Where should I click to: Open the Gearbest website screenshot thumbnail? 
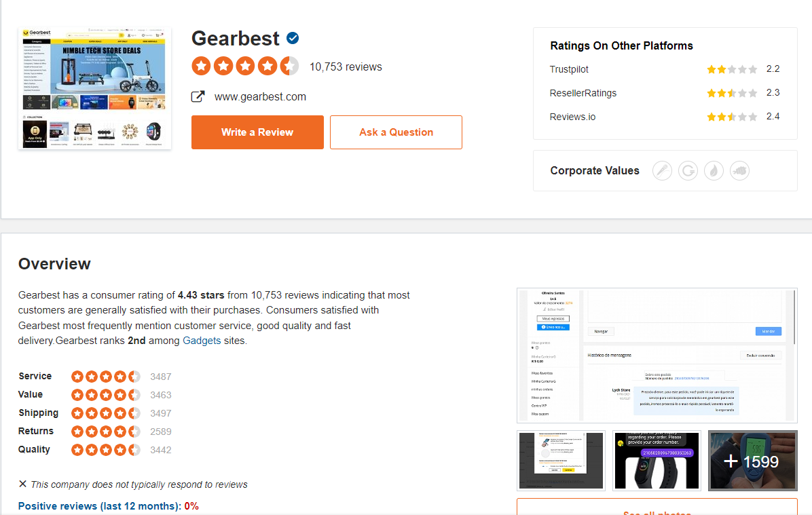(x=94, y=88)
